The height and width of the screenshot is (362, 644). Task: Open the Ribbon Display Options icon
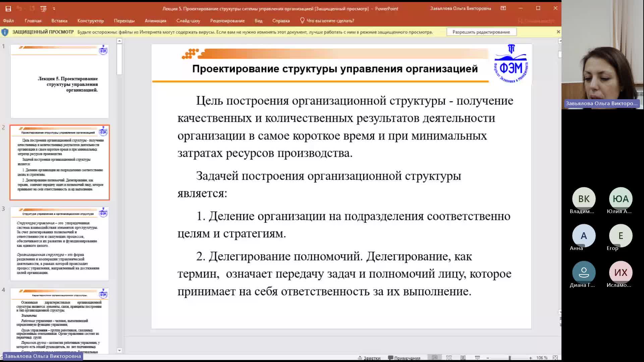(x=503, y=8)
